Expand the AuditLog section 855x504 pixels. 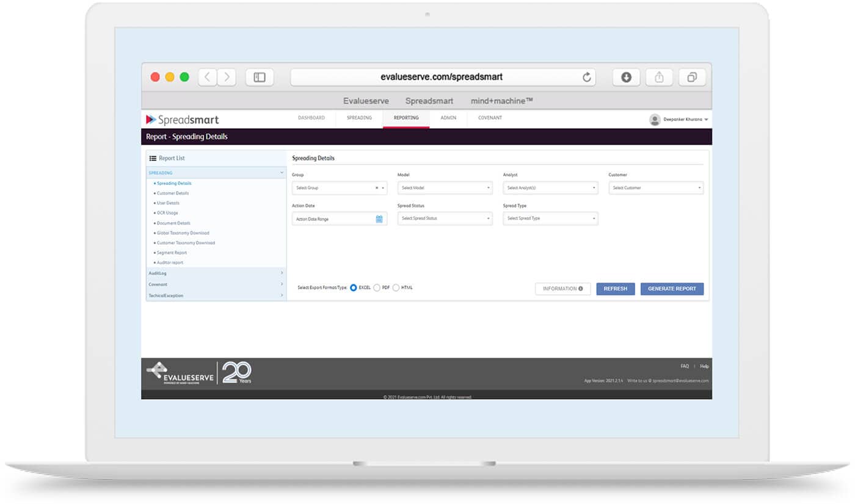click(x=216, y=273)
